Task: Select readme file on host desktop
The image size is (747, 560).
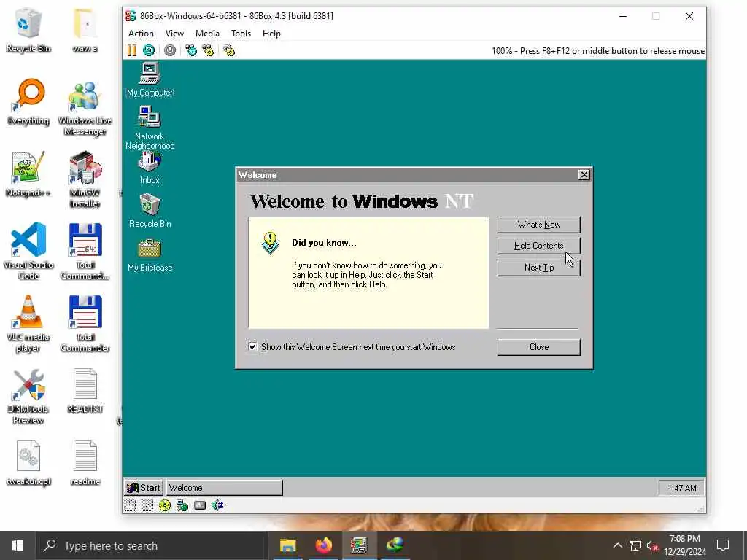Action: click(x=85, y=463)
